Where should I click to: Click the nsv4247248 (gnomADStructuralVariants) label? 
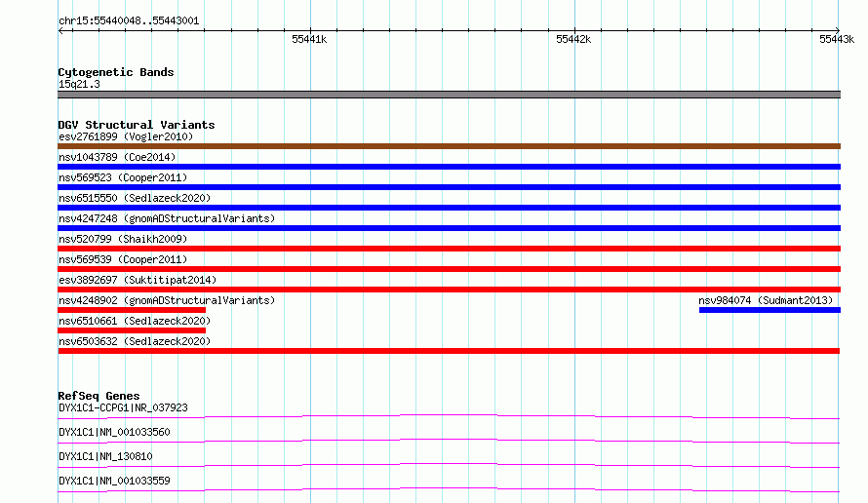[x=167, y=218]
